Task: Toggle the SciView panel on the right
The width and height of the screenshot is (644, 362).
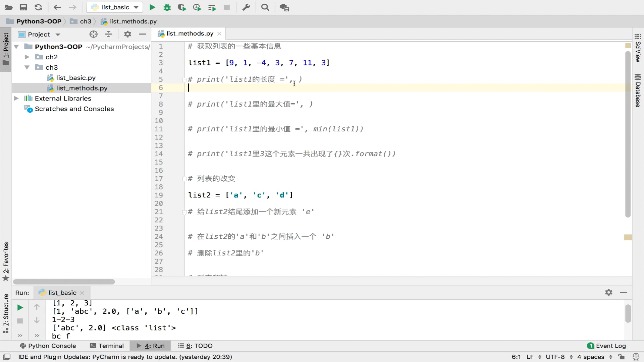Action: click(638, 50)
